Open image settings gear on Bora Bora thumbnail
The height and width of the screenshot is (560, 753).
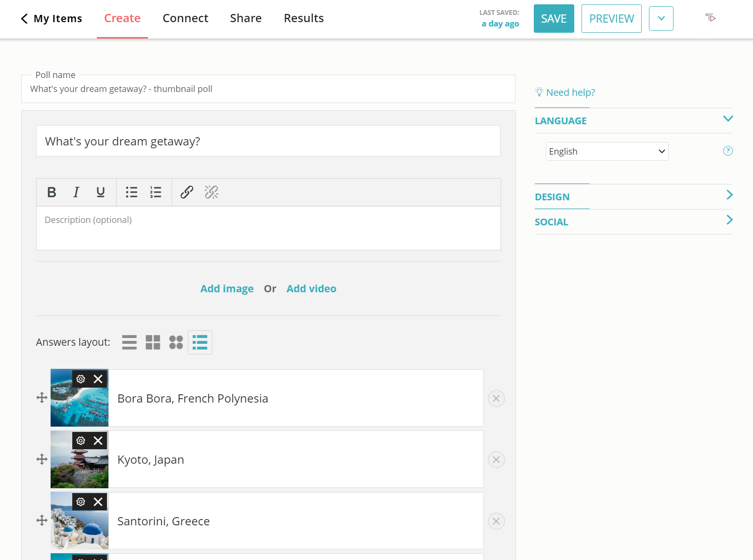80,378
